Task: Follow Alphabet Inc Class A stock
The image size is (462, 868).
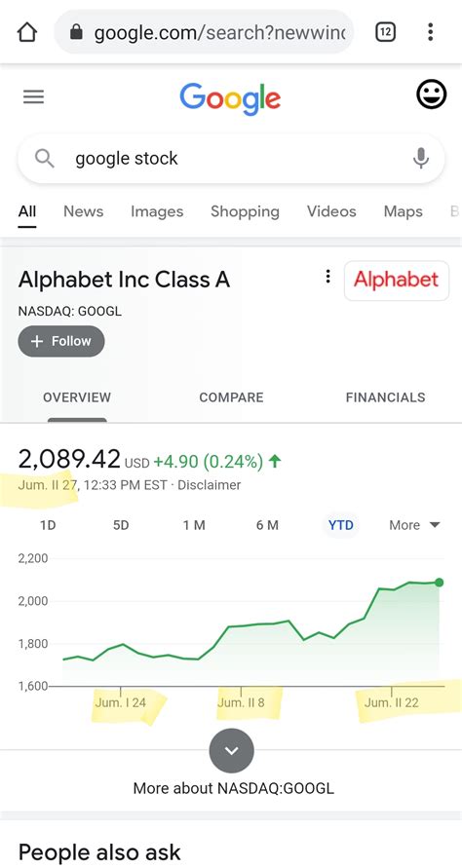Action: coord(61,341)
